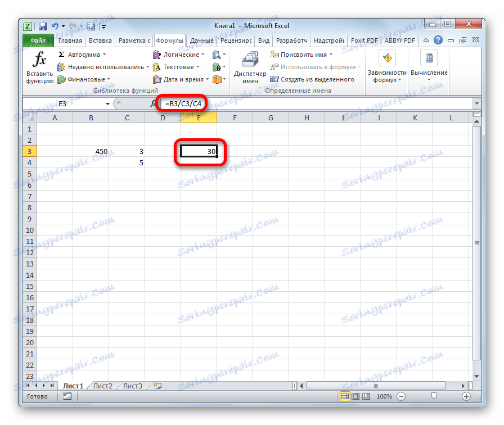Click the Save icon in quick access toolbar
The image size is (504, 425).
pyautogui.click(x=42, y=26)
